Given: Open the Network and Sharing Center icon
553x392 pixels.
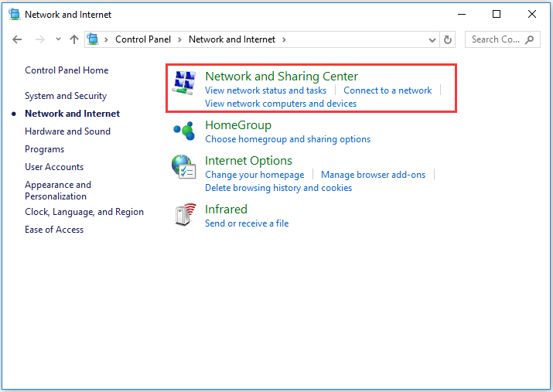Looking at the screenshot, I should click(184, 83).
